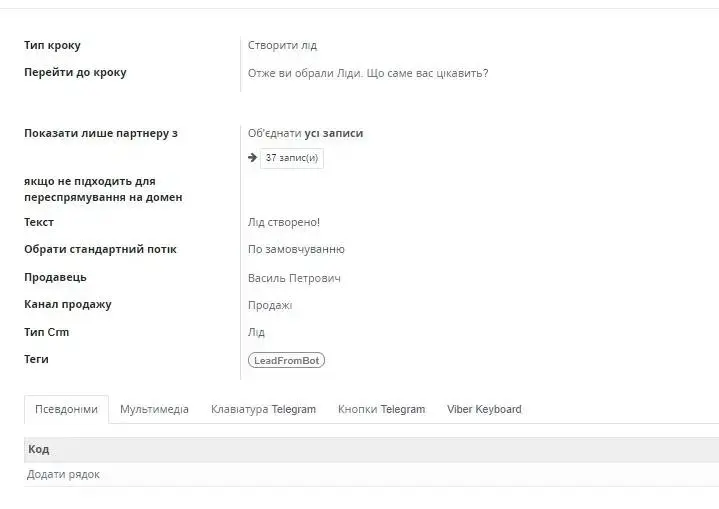Go to the Кнопки Telegram tab
This screenshot has height=509, width=719.
[381, 409]
